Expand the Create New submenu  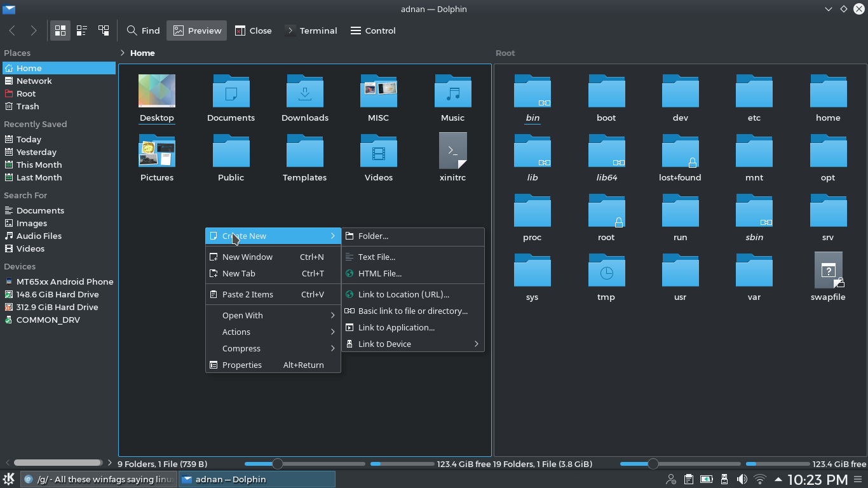[273, 236]
